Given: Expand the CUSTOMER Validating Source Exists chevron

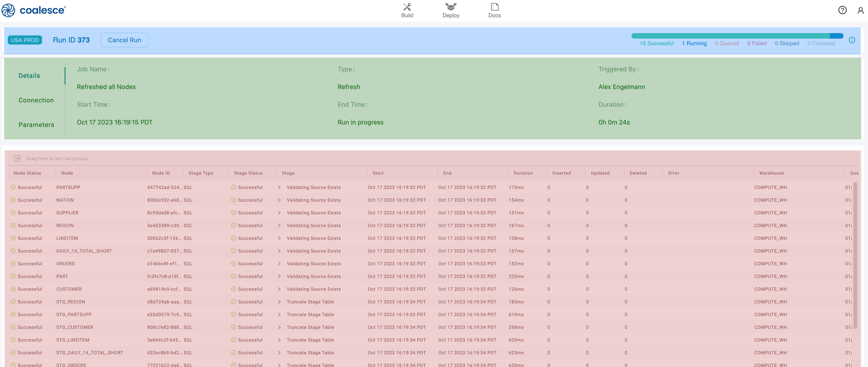Looking at the screenshot, I should [279, 289].
